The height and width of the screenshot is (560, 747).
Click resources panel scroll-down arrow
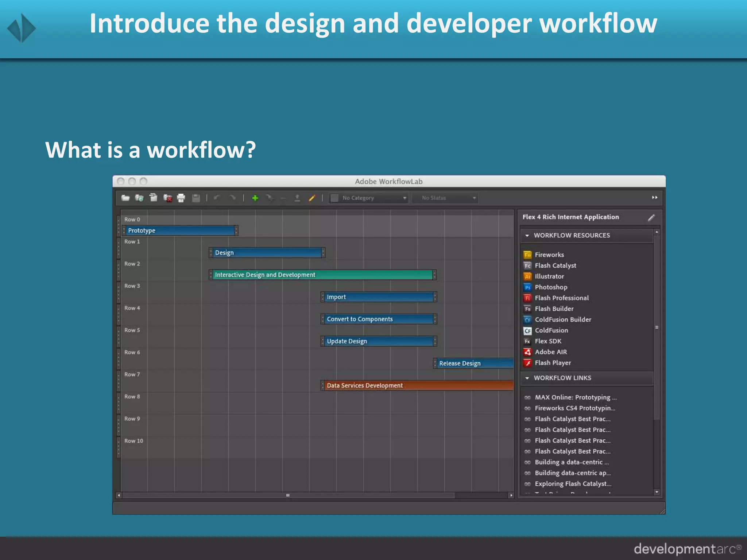pos(657,492)
